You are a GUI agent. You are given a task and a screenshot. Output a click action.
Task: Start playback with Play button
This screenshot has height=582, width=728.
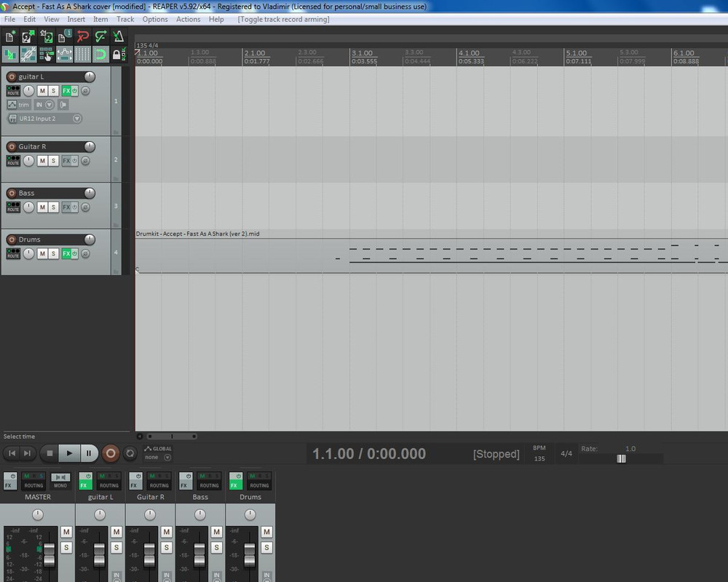click(x=69, y=453)
